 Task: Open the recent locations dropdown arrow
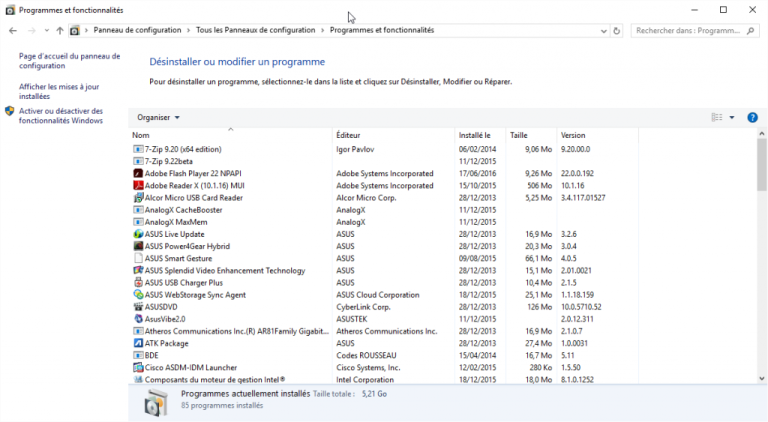(x=47, y=30)
